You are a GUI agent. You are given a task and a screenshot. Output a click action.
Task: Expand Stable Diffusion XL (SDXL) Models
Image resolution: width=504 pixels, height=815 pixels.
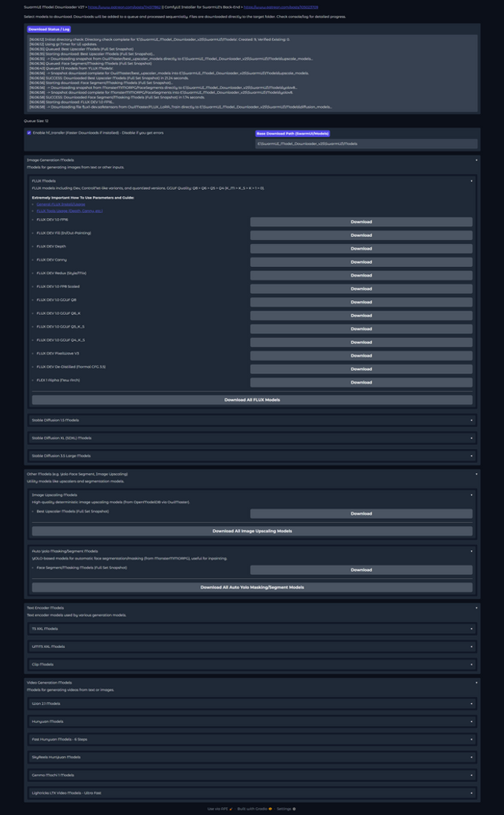coord(252,438)
